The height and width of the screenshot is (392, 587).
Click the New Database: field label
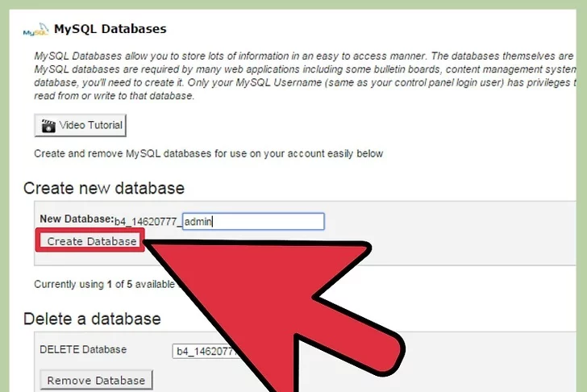[x=76, y=219]
